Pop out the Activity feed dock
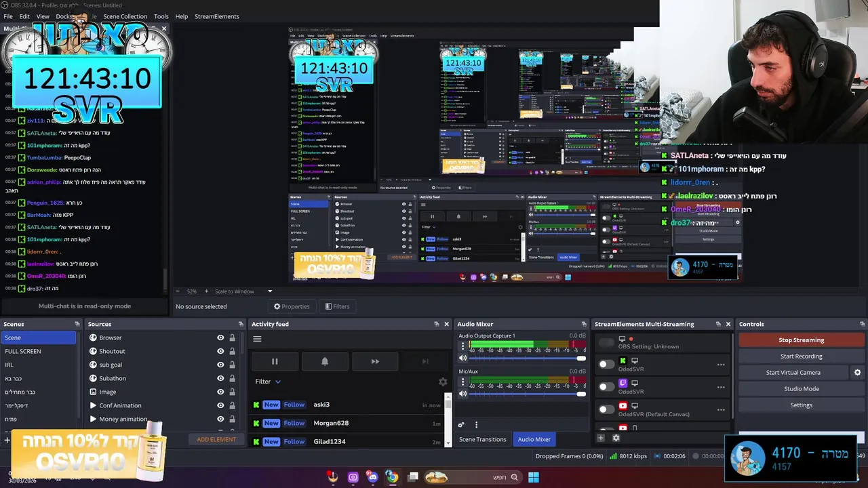The width and height of the screenshot is (868, 488). tap(436, 324)
